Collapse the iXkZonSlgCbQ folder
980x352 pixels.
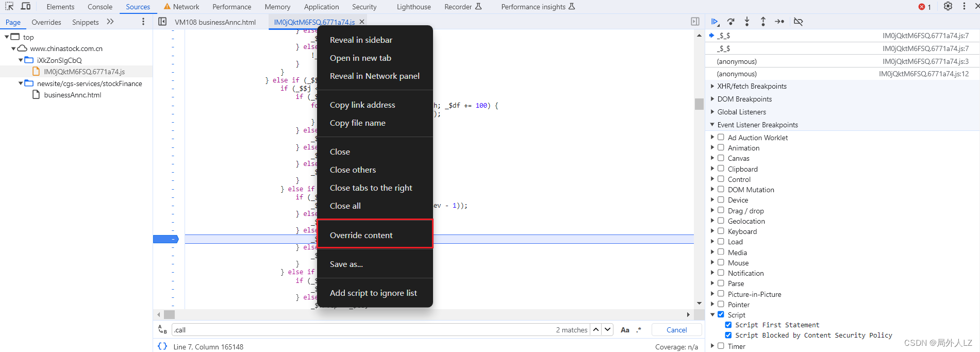[x=21, y=60]
